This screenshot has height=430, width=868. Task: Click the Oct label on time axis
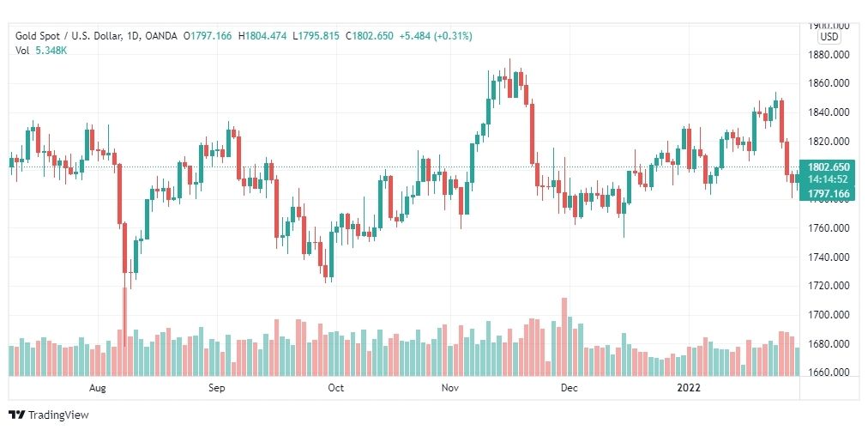[x=336, y=388]
